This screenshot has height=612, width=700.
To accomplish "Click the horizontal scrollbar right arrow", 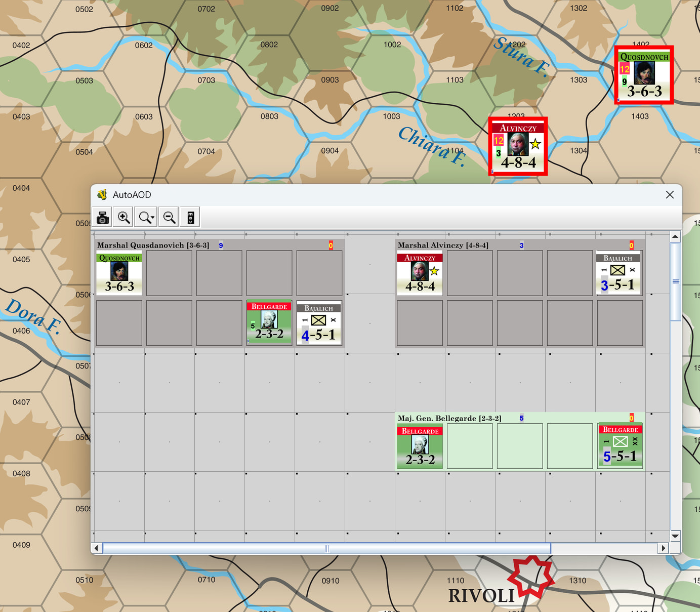I will click(x=663, y=548).
